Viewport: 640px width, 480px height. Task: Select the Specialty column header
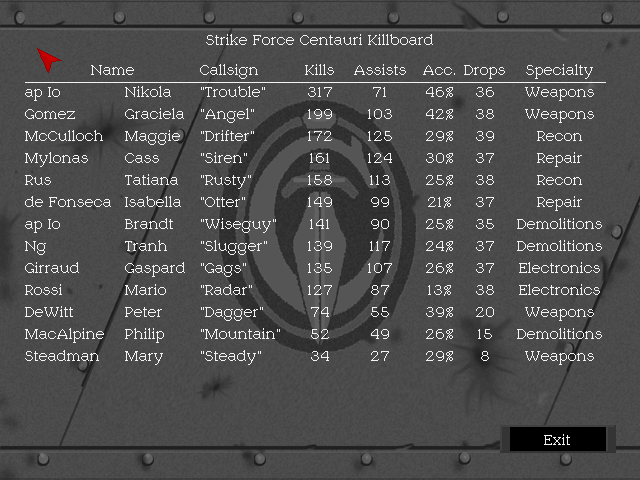(559, 71)
